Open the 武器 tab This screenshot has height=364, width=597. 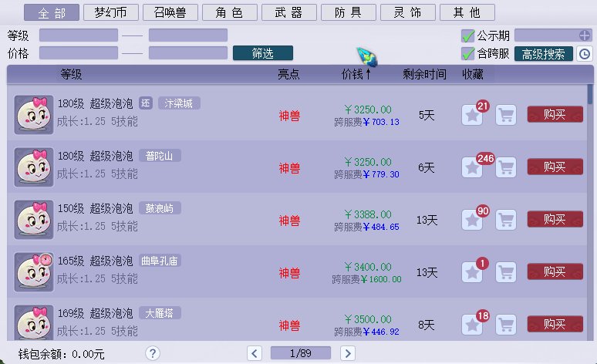289,12
